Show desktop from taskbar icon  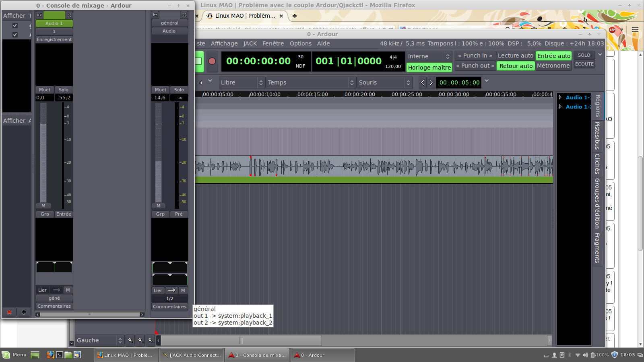point(35,355)
